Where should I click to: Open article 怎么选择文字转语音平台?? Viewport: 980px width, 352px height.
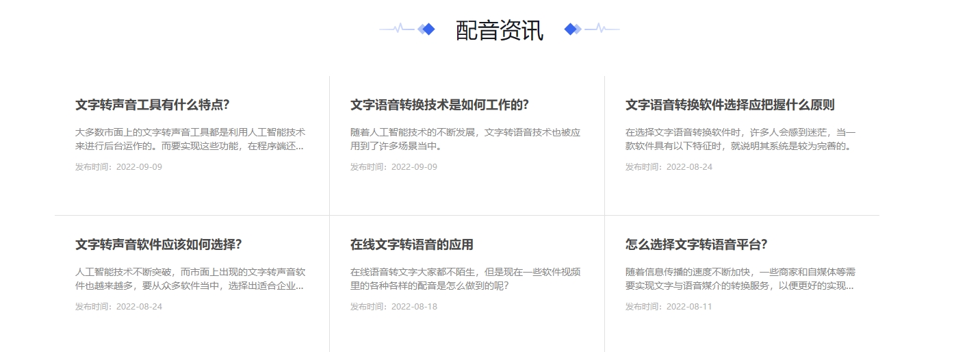696,244
